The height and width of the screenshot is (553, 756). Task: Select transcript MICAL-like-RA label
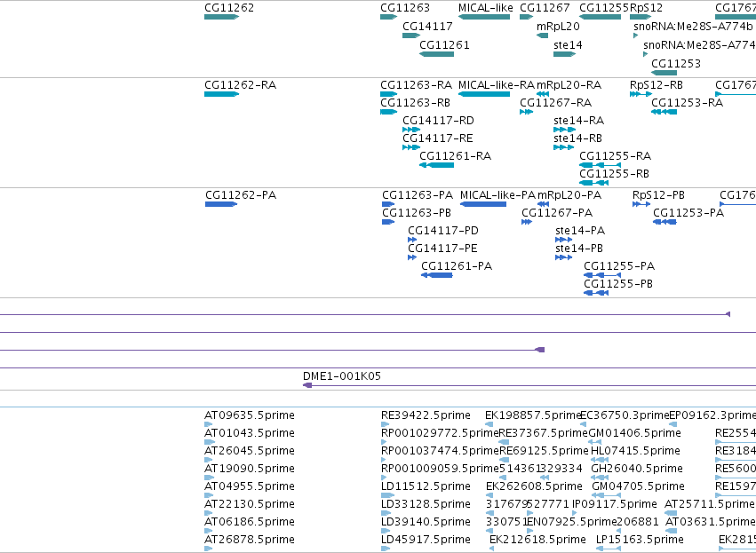pyautogui.click(x=497, y=85)
